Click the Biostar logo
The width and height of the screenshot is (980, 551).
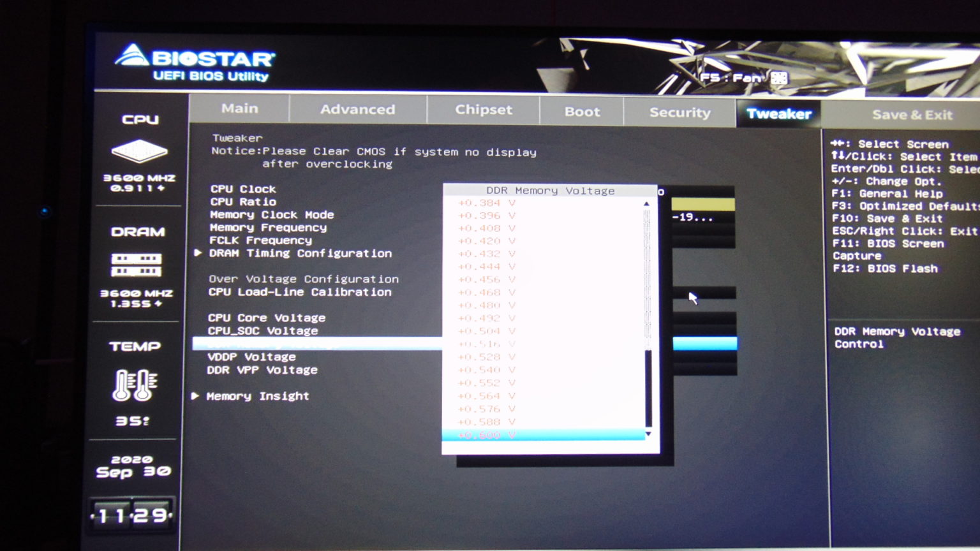click(195, 63)
